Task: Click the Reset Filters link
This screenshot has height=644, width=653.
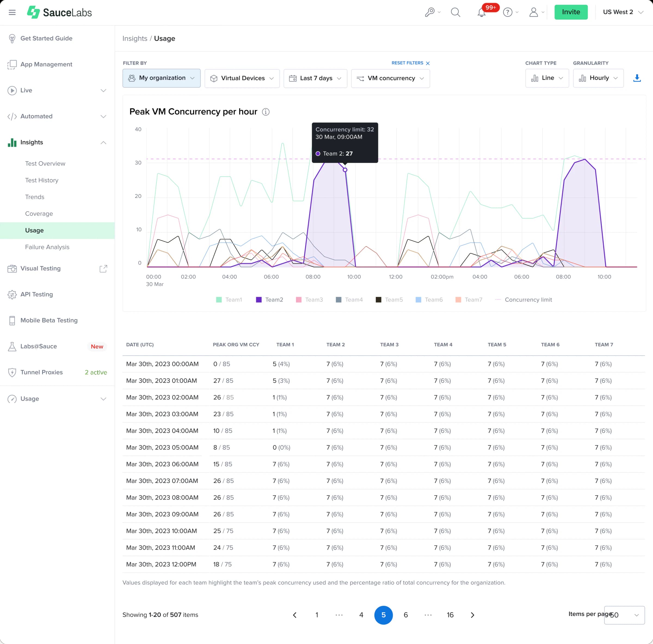Action: tap(407, 63)
